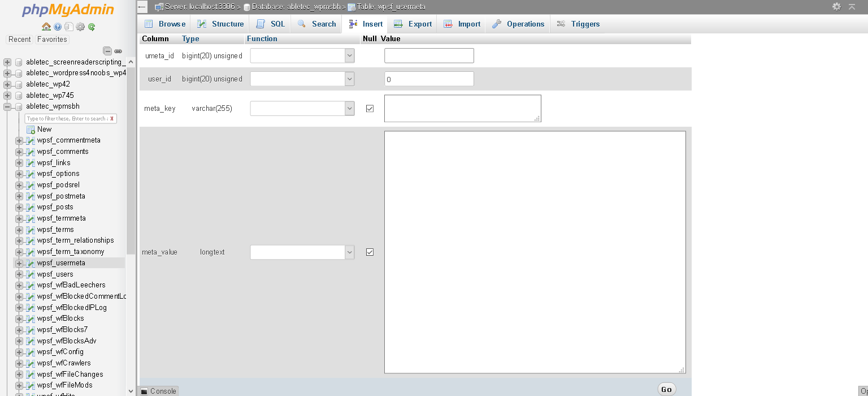Expand the wpsf_commentmeta table node
The image size is (868, 396).
[19, 140]
